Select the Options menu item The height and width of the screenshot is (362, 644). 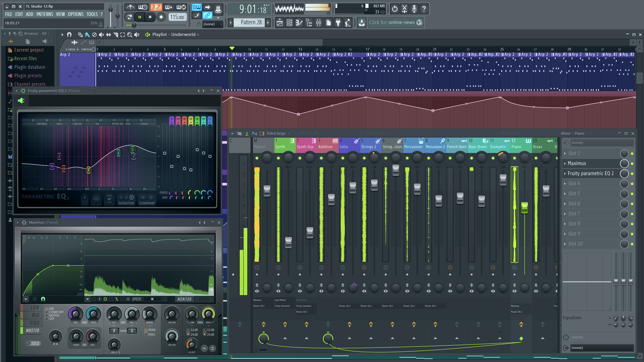tap(75, 14)
